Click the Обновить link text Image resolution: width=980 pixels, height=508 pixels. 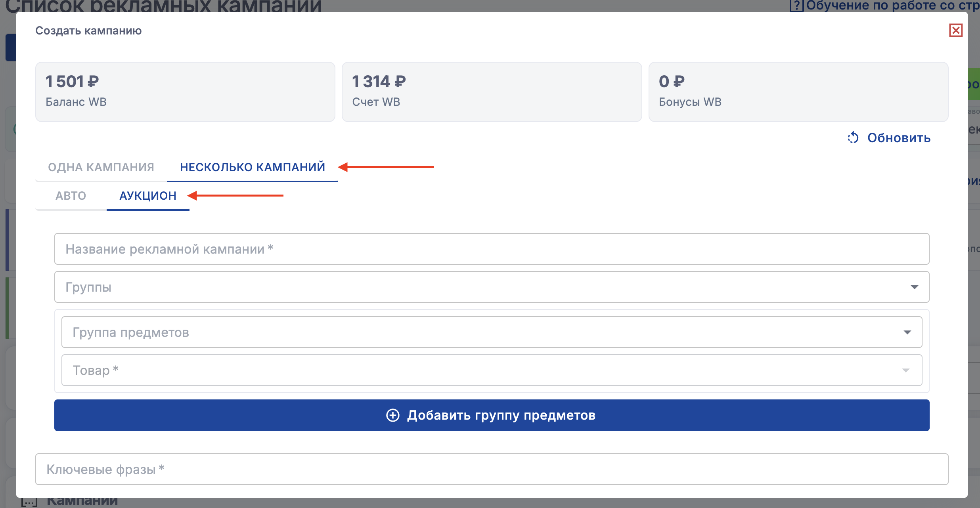899,138
